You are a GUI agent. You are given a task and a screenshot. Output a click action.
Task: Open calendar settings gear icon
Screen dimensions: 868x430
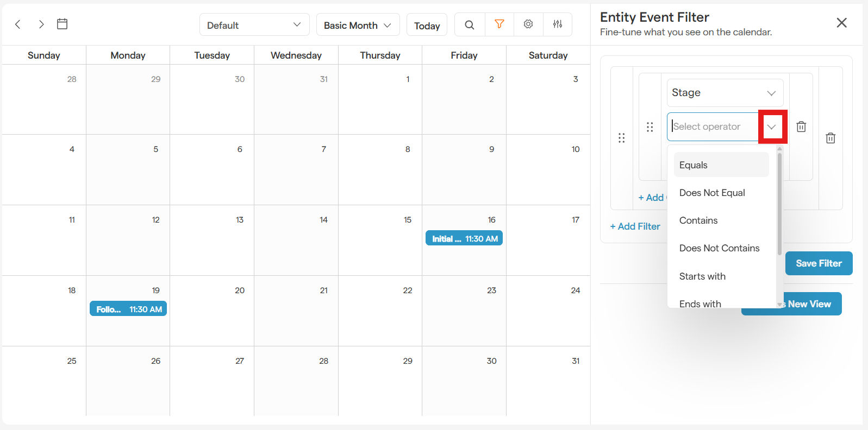pos(528,24)
